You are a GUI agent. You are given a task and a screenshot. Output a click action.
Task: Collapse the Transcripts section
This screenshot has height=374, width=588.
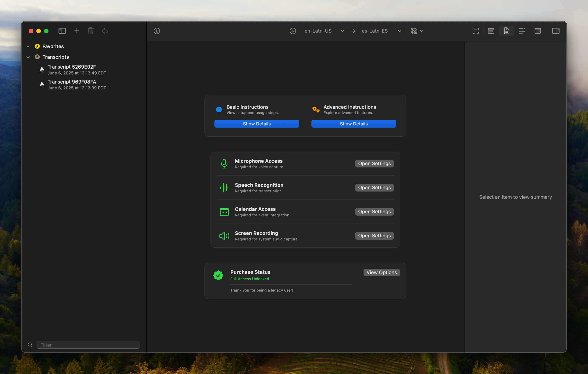(28, 57)
